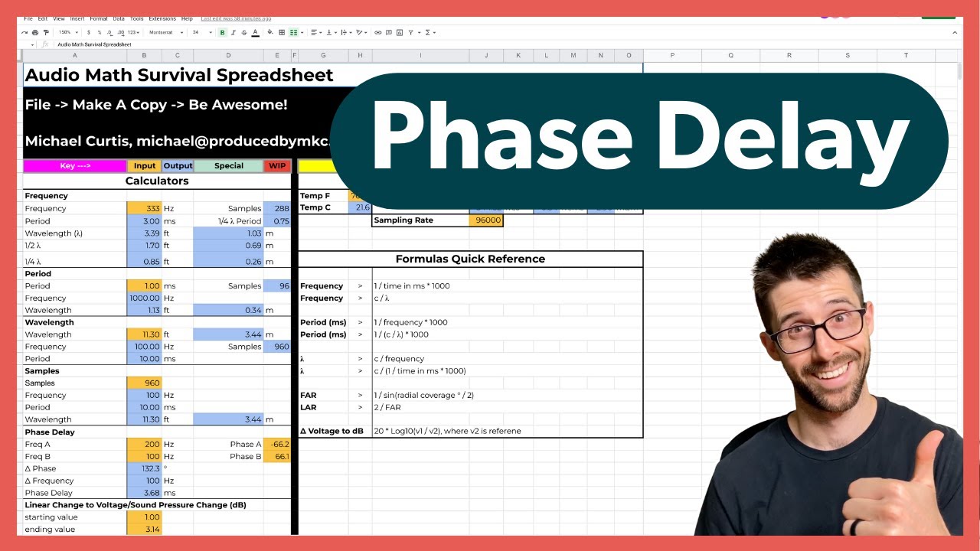Collapse the toolbar with chevron arrow
The image size is (980, 551).
(955, 32)
